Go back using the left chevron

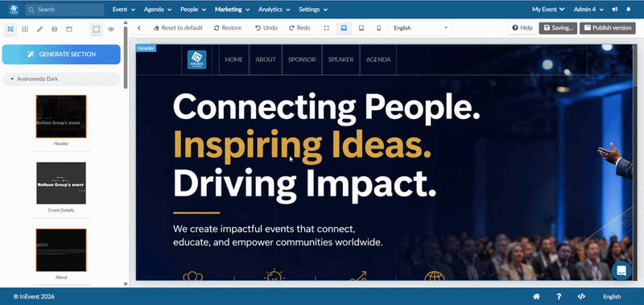[x=139, y=28]
